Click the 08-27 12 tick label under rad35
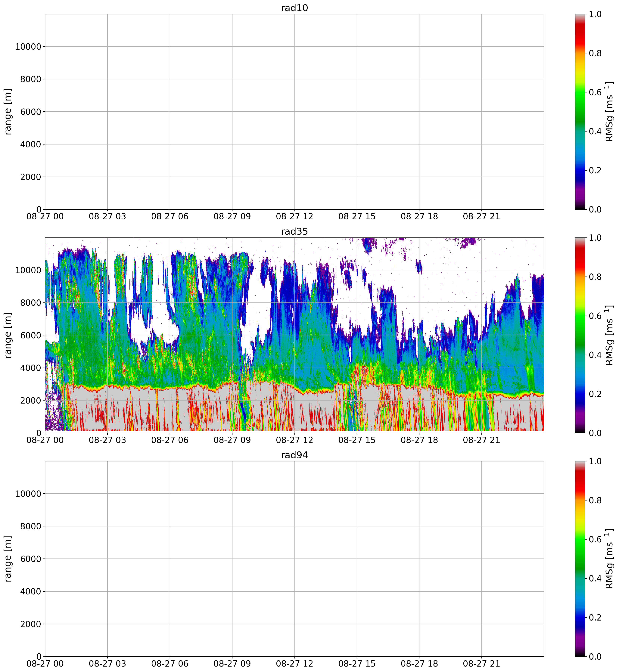Screen dimensions: 619x672 click(x=294, y=440)
